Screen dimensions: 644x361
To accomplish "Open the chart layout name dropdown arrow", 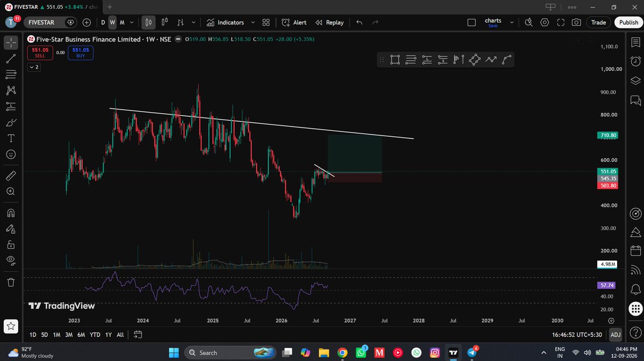I will [x=511, y=23].
